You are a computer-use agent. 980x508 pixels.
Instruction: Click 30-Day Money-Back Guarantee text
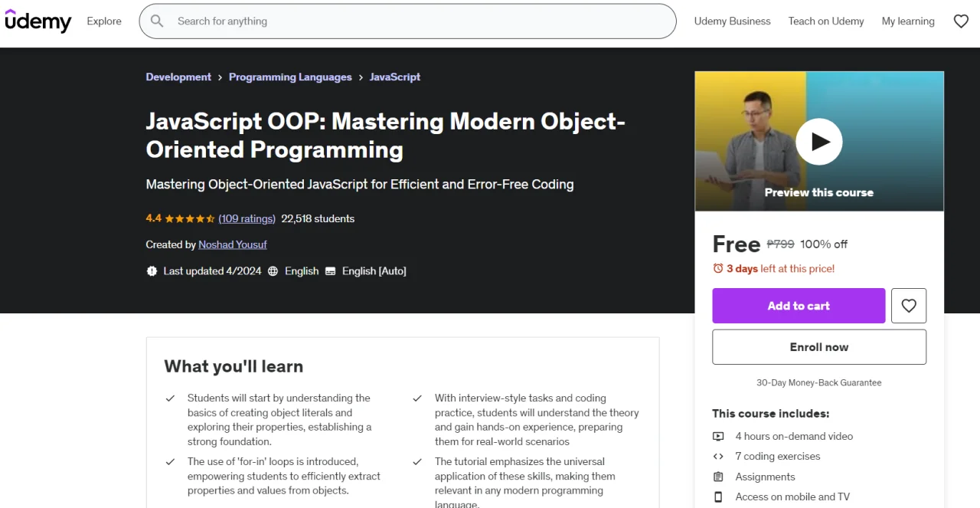[x=819, y=382]
